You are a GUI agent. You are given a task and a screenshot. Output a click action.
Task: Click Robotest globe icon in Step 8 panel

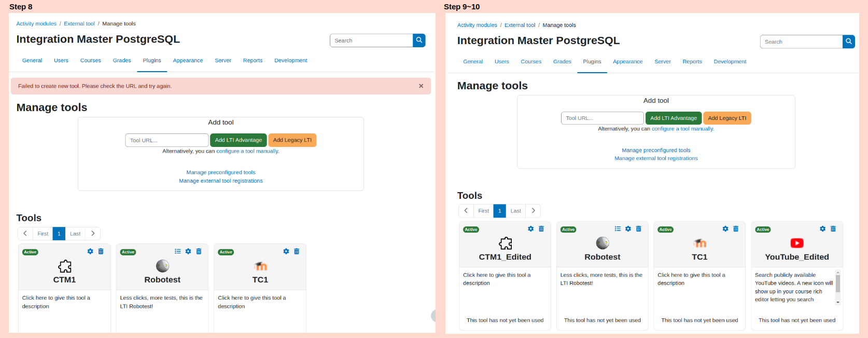[x=163, y=266]
